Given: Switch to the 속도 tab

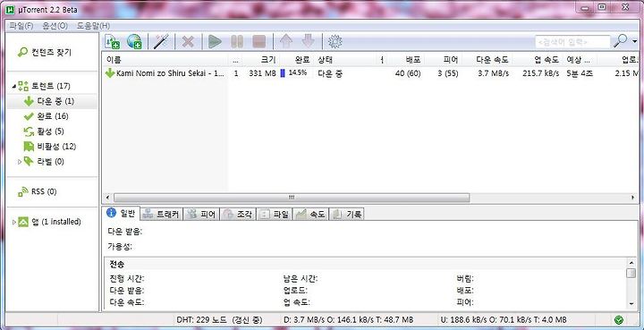Looking at the screenshot, I should click(310, 214).
